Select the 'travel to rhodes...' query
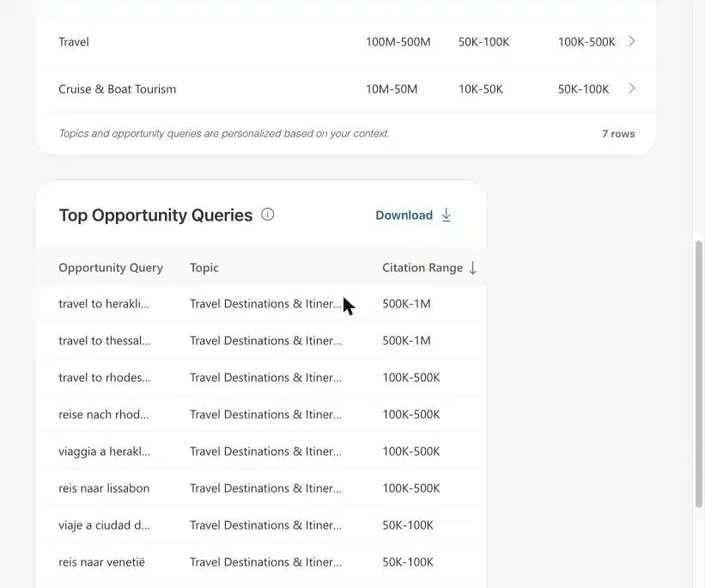The width and height of the screenshot is (705, 588). 105,378
